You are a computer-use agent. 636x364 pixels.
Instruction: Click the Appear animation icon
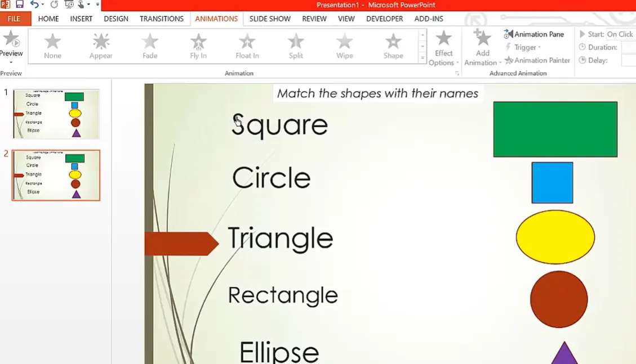click(x=101, y=46)
